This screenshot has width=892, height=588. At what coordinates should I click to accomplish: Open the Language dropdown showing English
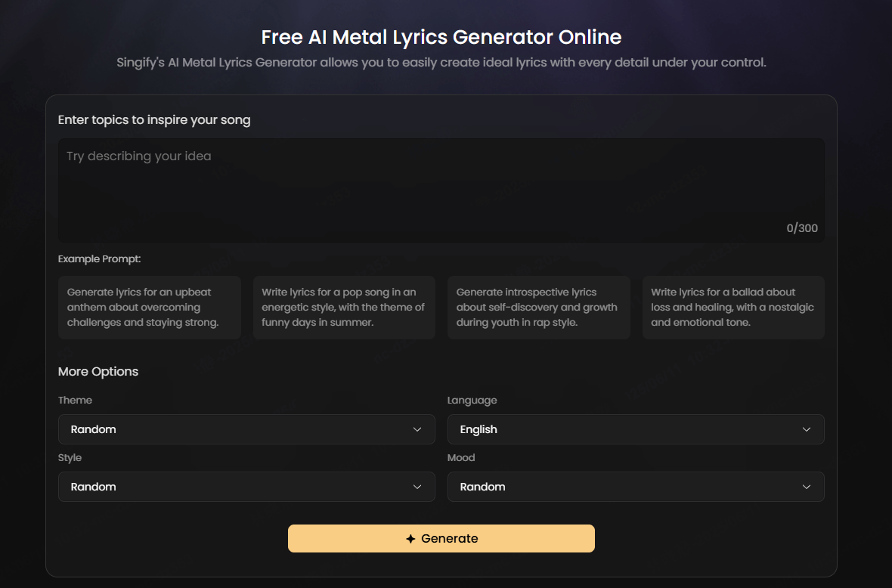click(636, 429)
